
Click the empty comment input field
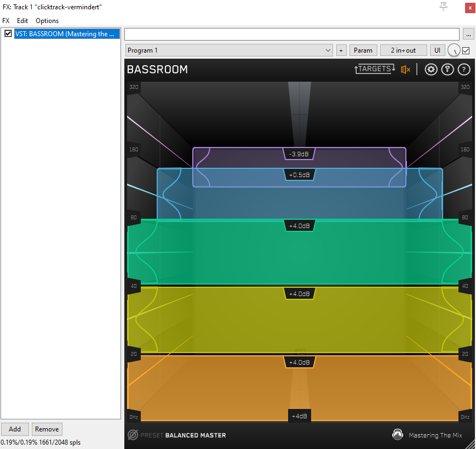pos(292,34)
